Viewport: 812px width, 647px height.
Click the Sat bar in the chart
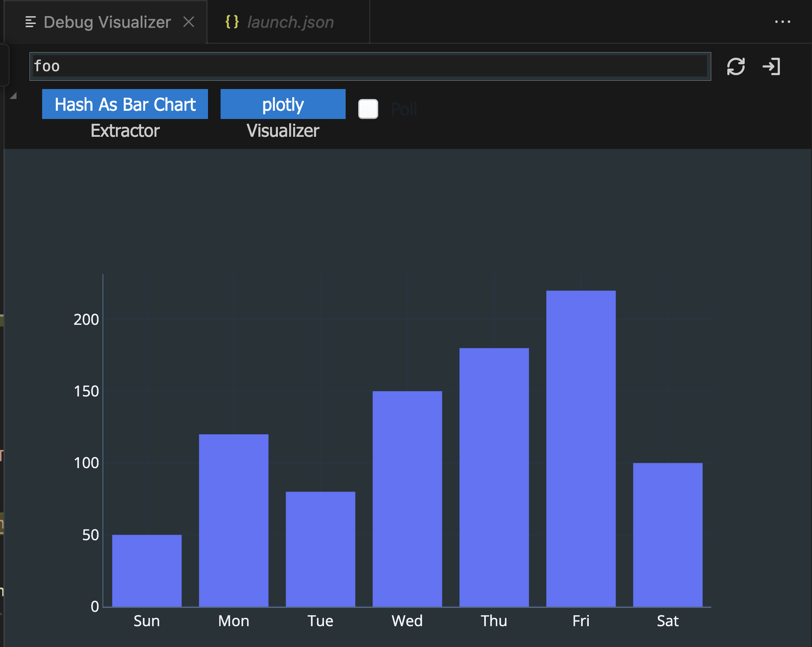667,534
